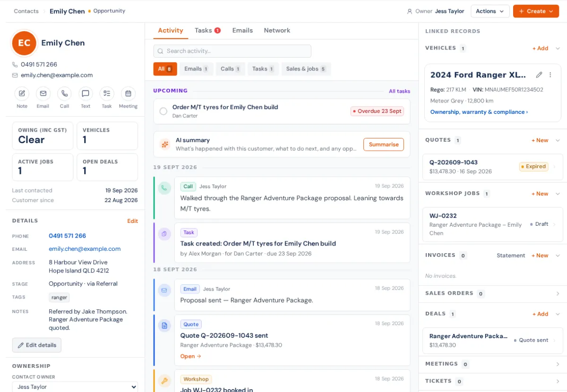Open the vehicle card three-dot menu
The height and width of the screenshot is (392, 567).
click(550, 75)
